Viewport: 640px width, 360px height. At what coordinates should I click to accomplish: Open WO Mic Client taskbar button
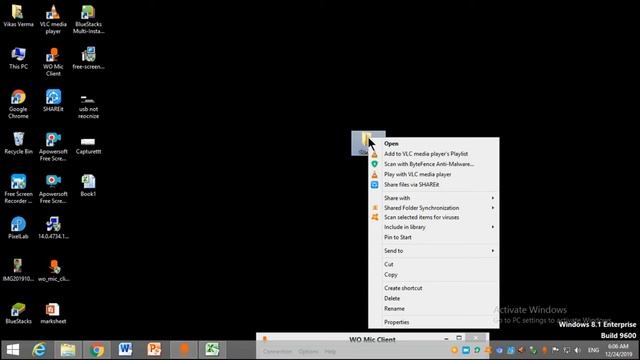[183, 350]
